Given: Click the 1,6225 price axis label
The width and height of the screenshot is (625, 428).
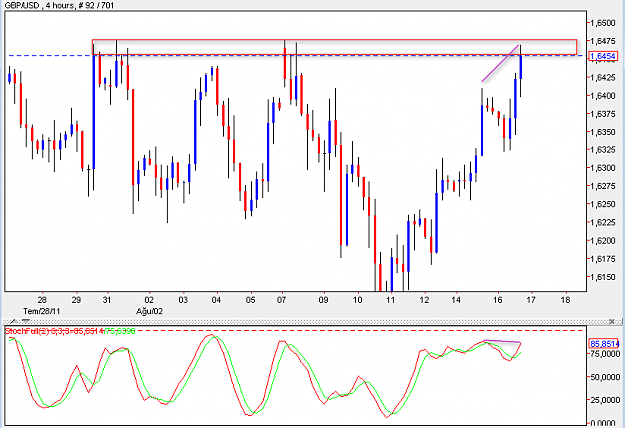Looking at the screenshot, I should click(x=604, y=222).
